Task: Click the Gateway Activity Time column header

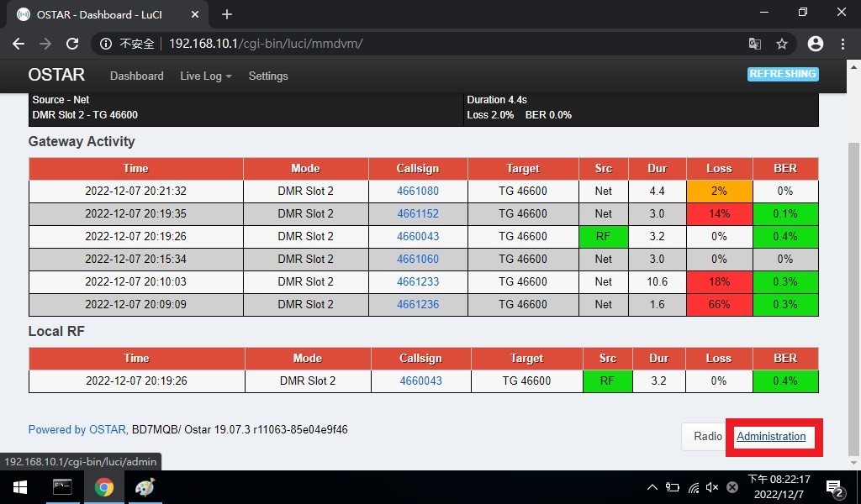Action: tap(135, 168)
